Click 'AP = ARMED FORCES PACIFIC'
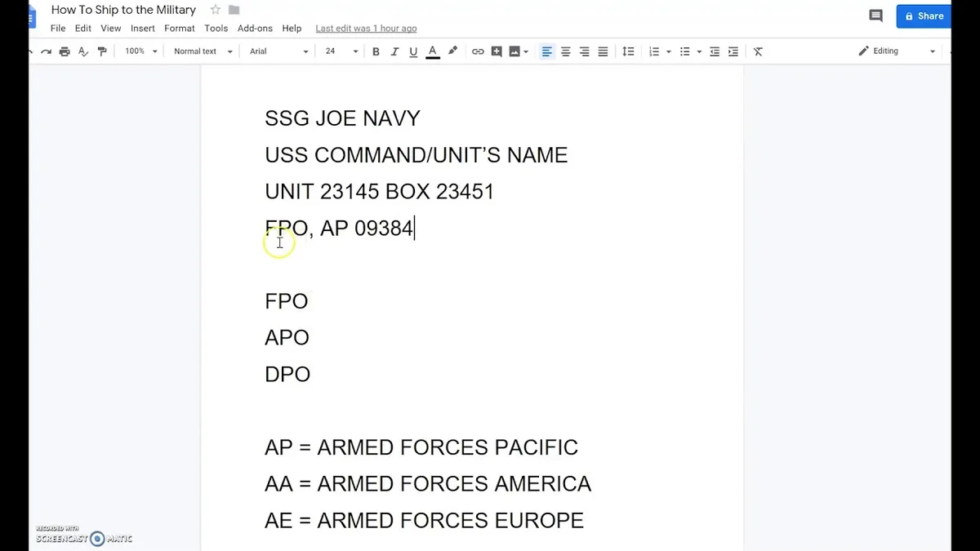Image resolution: width=980 pixels, height=551 pixels. coord(421,447)
